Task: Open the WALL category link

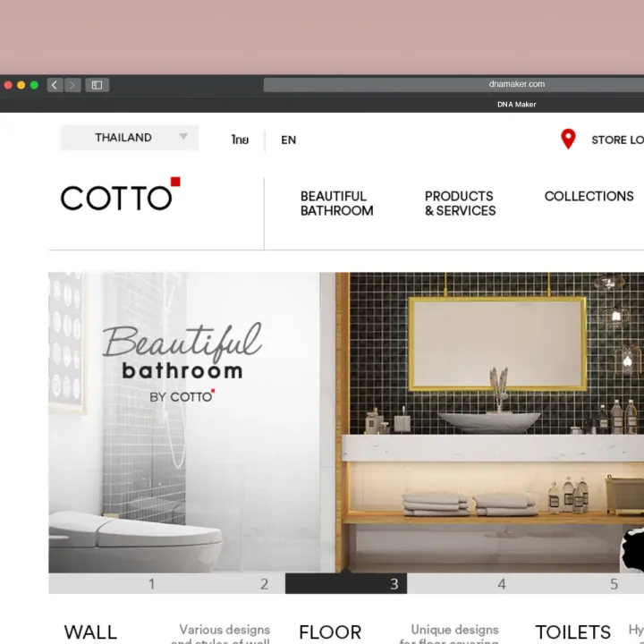Action: (x=90, y=632)
